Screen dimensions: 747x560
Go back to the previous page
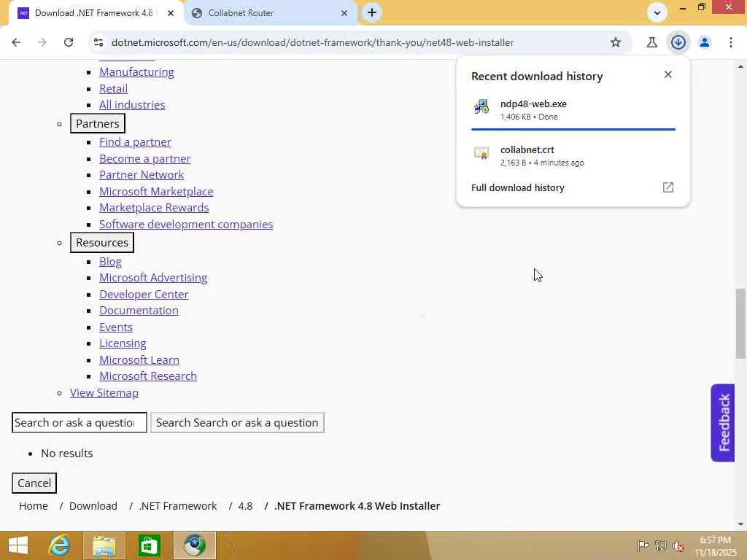click(16, 42)
